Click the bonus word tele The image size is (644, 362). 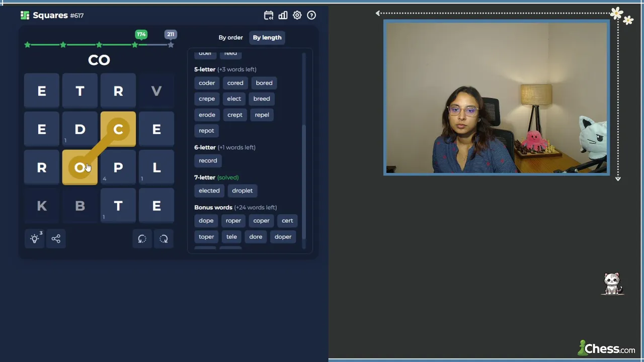pyautogui.click(x=231, y=237)
